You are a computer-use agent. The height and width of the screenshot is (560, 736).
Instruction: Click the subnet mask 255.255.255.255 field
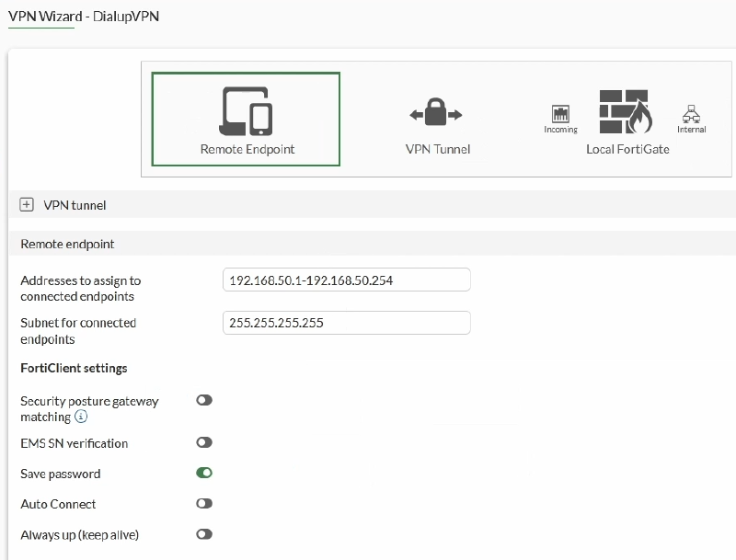(x=347, y=323)
